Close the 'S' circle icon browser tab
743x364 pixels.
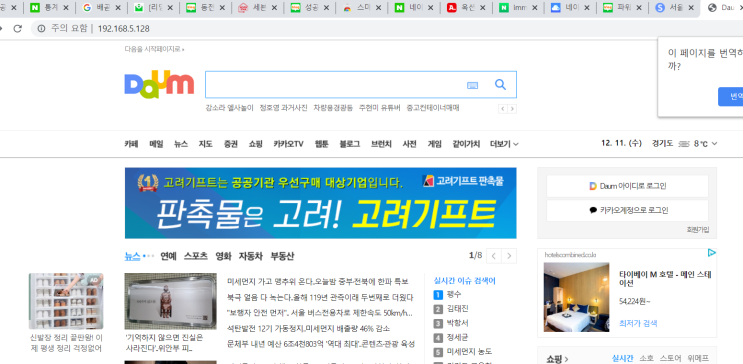point(691,8)
